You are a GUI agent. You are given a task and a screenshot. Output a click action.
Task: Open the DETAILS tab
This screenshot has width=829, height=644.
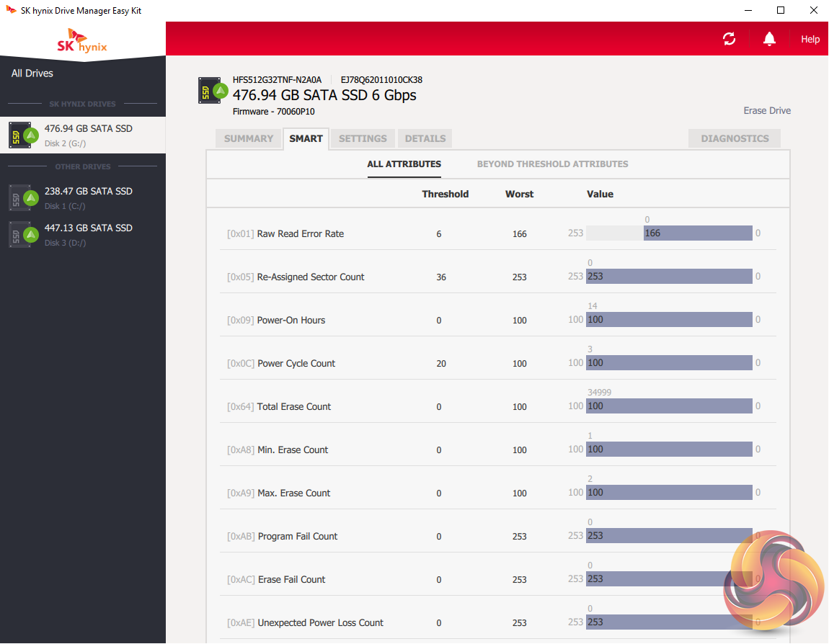pos(425,138)
